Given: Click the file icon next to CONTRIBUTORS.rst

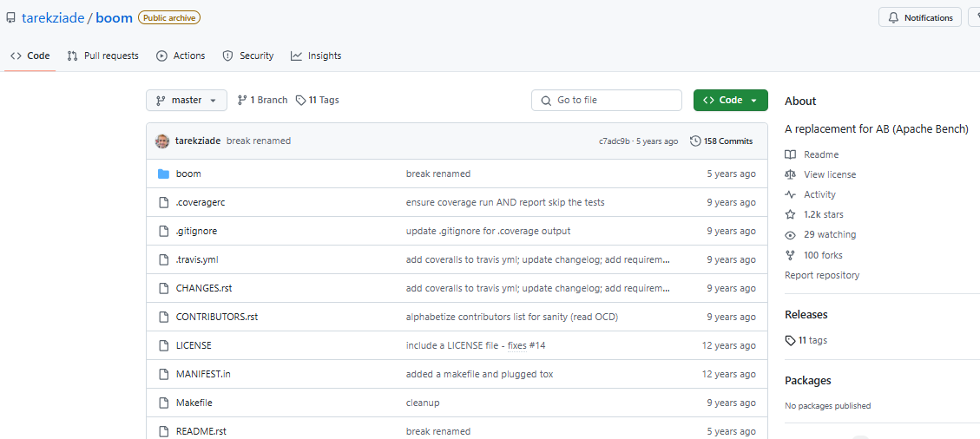Looking at the screenshot, I should (x=164, y=318).
